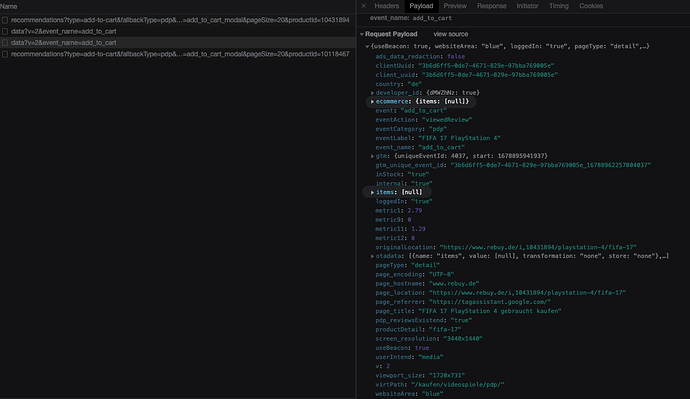Click the metric11 value 1.29
The image size is (690, 399).
[418, 229]
